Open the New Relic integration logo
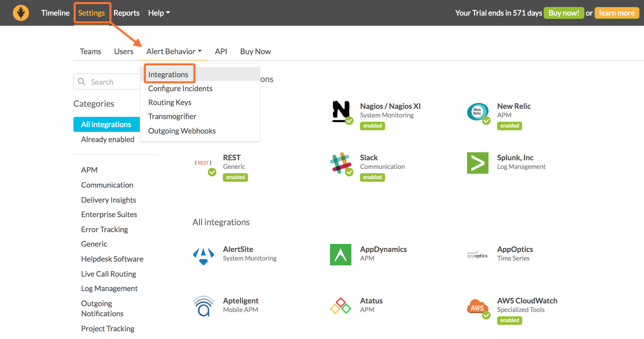 [x=477, y=112]
